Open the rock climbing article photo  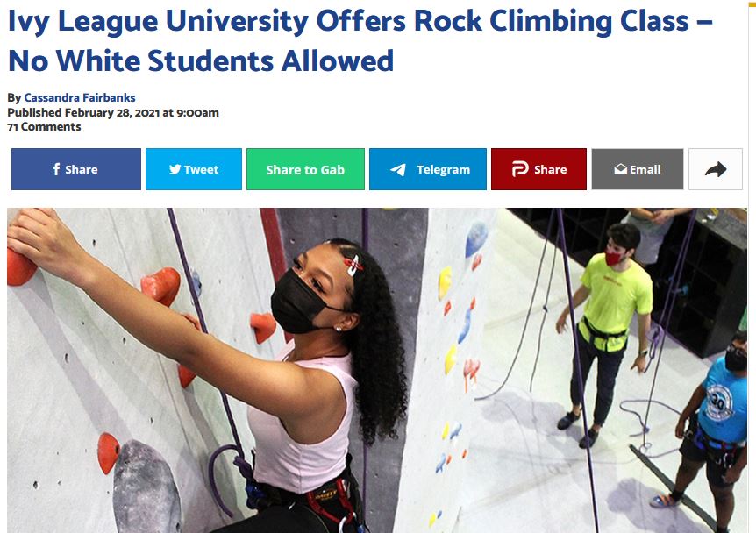tap(377, 370)
